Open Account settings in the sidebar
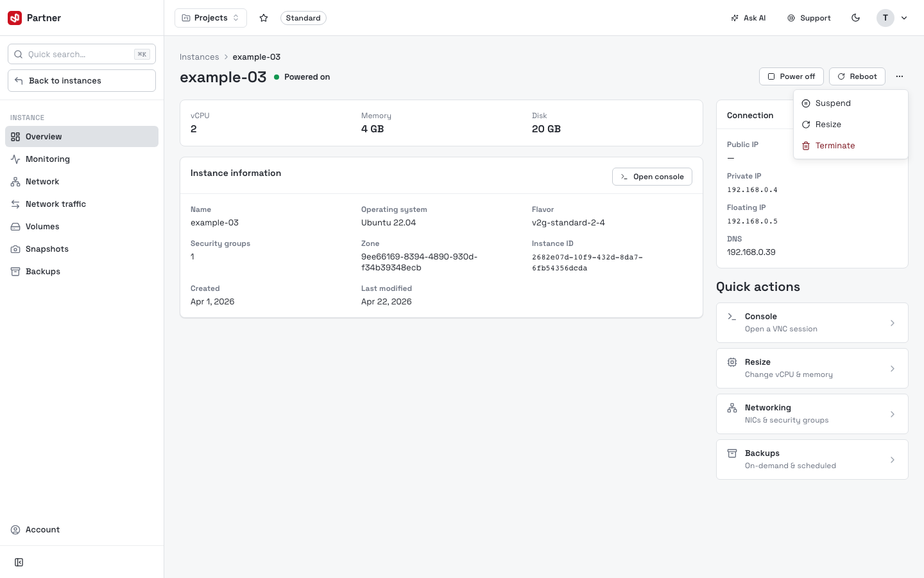 tap(81, 530)
